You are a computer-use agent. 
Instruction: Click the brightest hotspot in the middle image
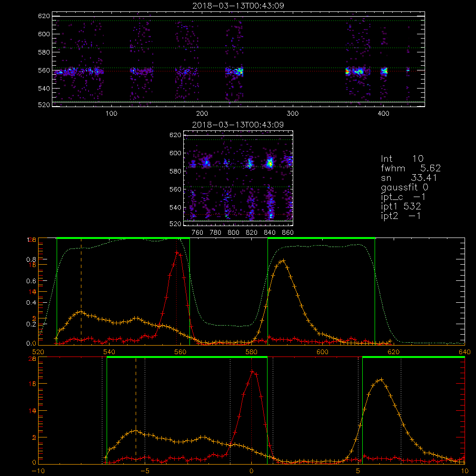pyautogui.click(x=269, y=163)
